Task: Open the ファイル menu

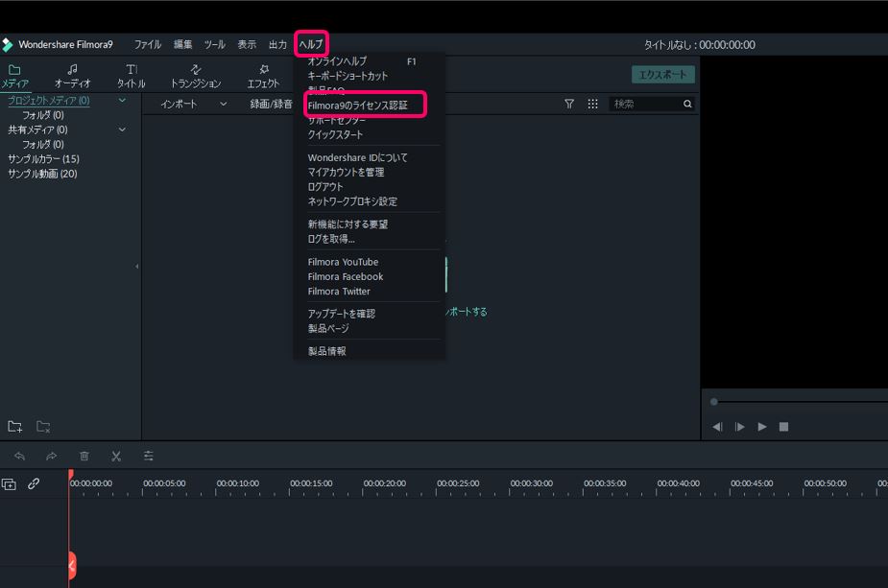Action: (x=148, y=45)
